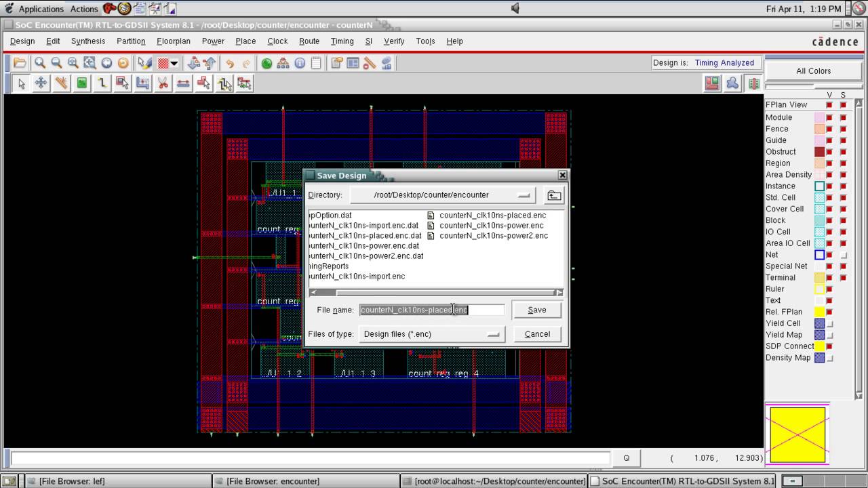
Task: Open design folder icon in toolbar
Action: pyautogui.click(x=20, y=63)
